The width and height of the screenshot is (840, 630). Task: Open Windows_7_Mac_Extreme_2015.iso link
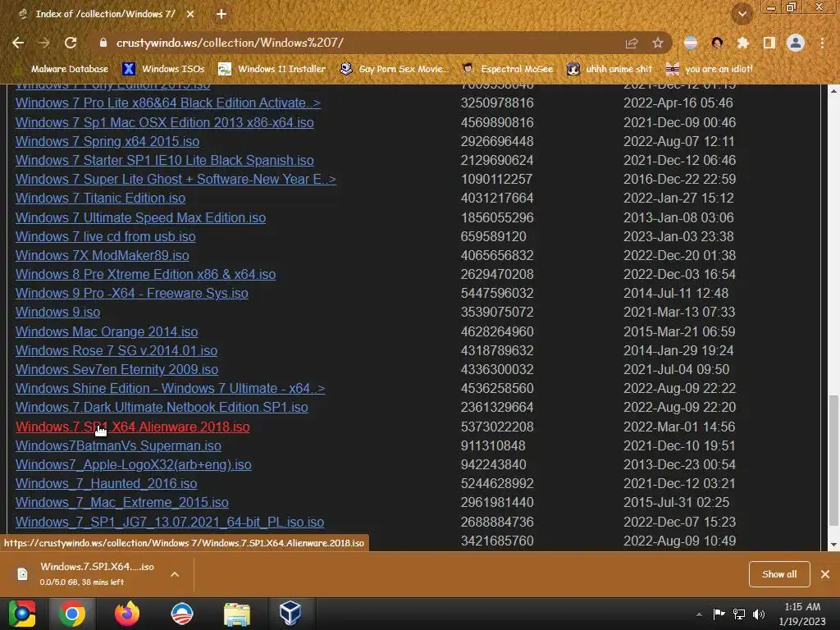121,503
